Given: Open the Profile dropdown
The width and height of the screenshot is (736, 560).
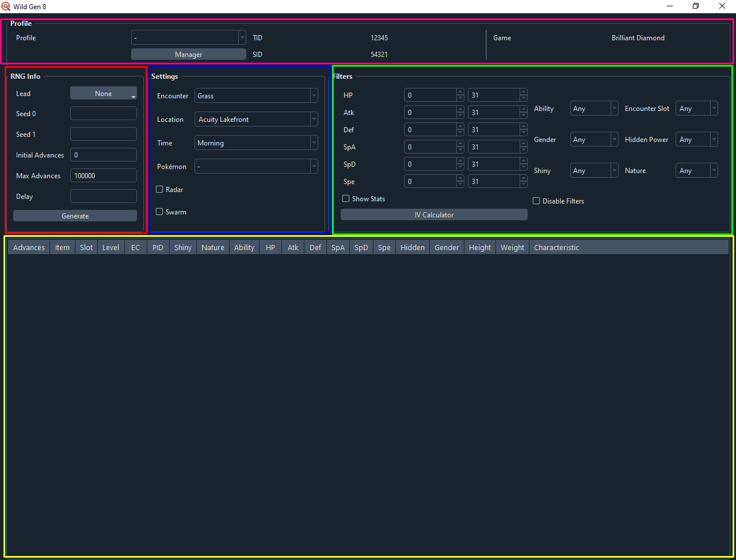Looking at the screenshot, I should click(189, 37).
